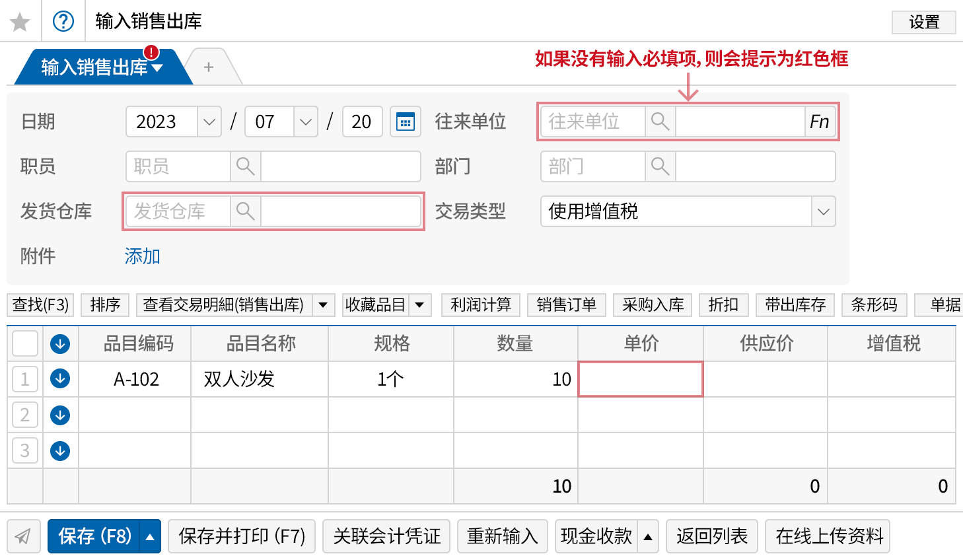This screenshot has height=560, width=963.
Task: Click the search icon in 往来单位 field
Action: click(660, 122)
